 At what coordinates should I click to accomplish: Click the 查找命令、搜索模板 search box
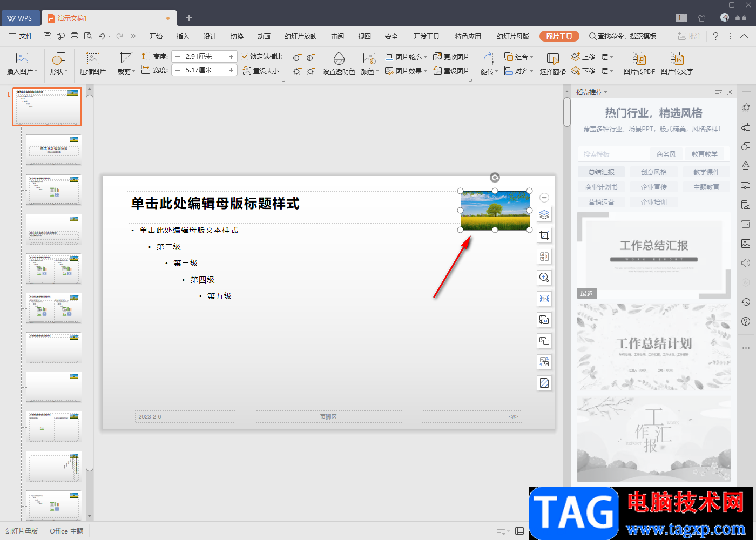[623, 36]
